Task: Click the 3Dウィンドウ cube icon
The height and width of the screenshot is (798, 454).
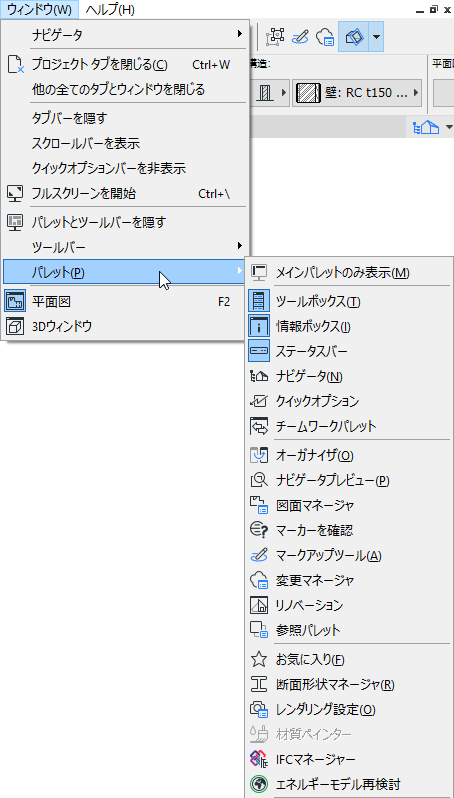Action: coord(15,327)
